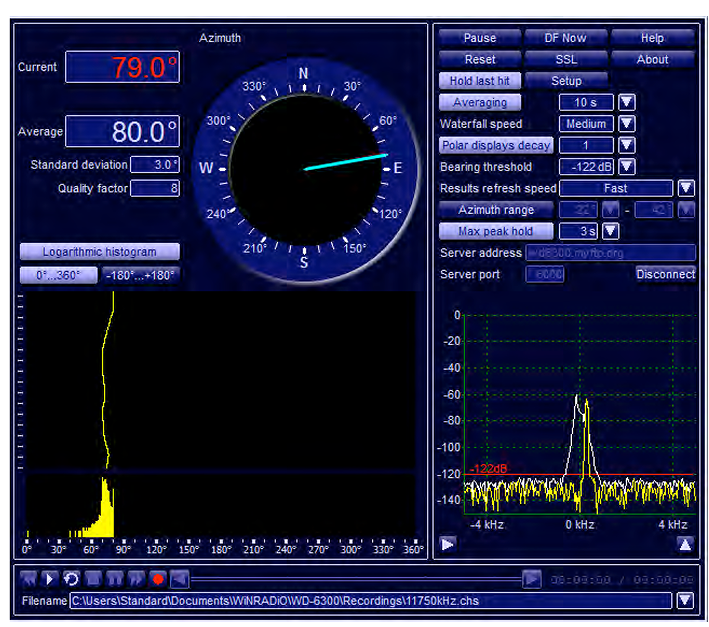Viewport: 709px width, 627px height.
Task: Click the up arrow below spectrum graph
Action: 685,545
